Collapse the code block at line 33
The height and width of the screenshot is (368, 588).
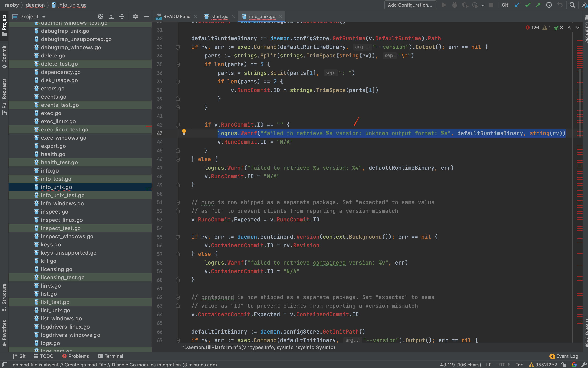click(x=178, y=47)
